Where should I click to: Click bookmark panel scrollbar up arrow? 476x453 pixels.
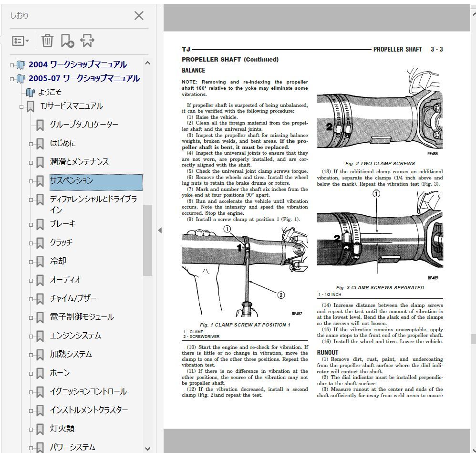pos(147,63)
